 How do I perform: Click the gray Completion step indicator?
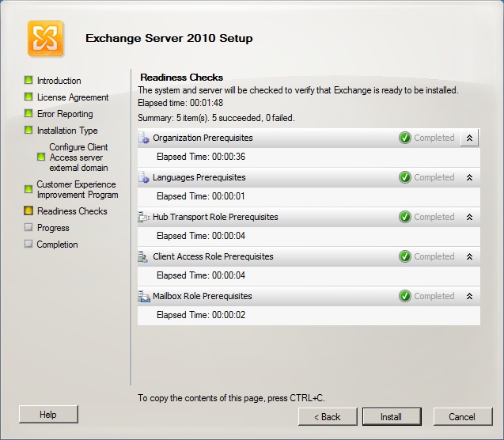28,244
